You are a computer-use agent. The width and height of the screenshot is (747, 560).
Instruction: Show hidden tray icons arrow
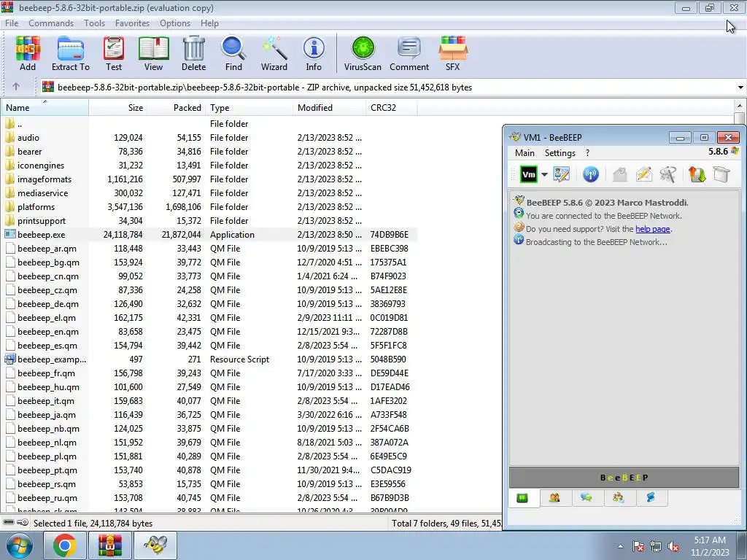(620, 547)
